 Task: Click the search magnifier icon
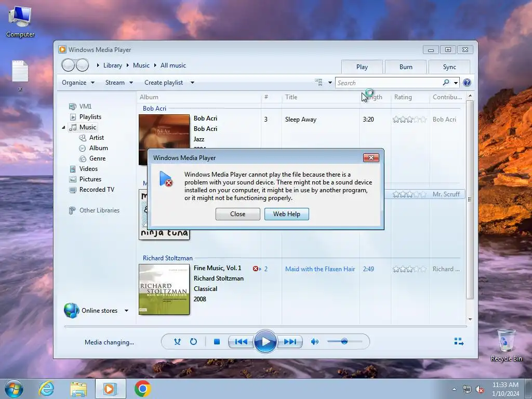coord(446,83)
